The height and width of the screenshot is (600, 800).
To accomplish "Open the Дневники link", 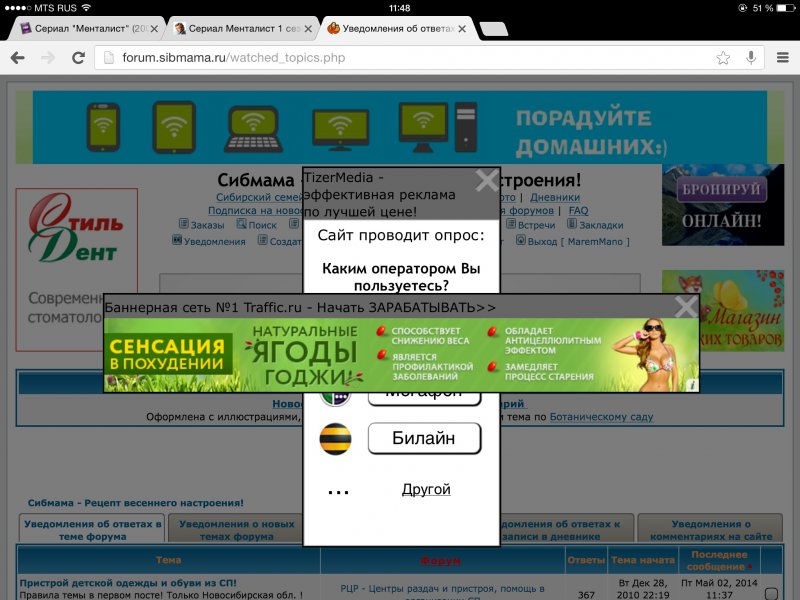I will point(555,197).
